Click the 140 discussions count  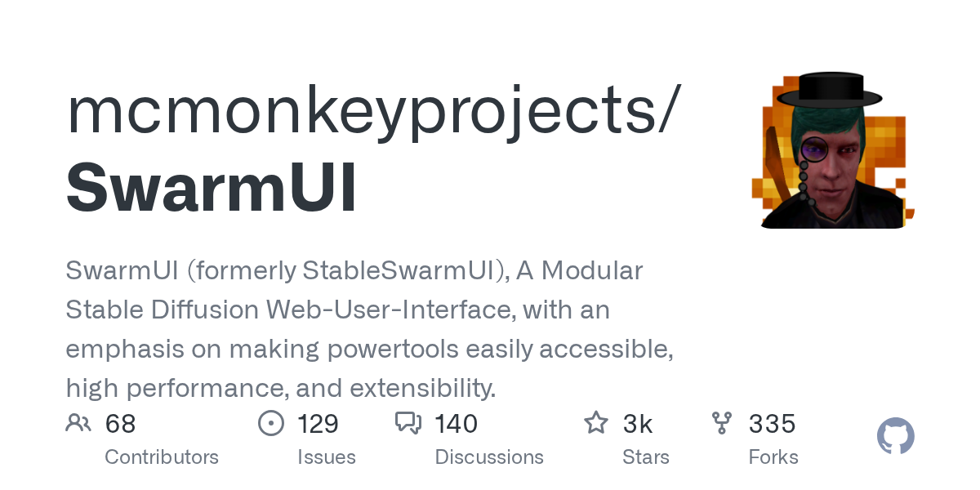(x=456, y=424)
